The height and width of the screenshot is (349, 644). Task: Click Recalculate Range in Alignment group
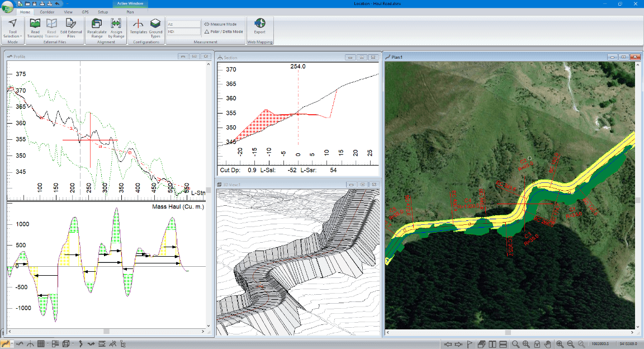pyautogui.click(x=96, y=24)
